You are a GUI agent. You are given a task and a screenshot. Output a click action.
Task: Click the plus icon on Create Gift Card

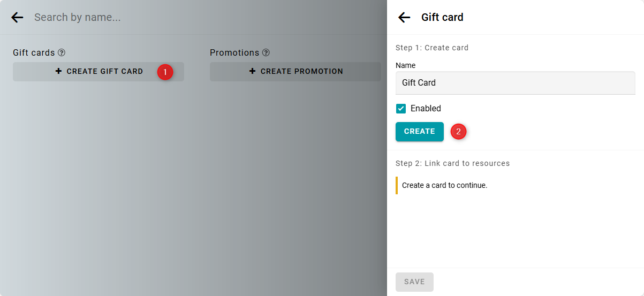click(59, 71)
